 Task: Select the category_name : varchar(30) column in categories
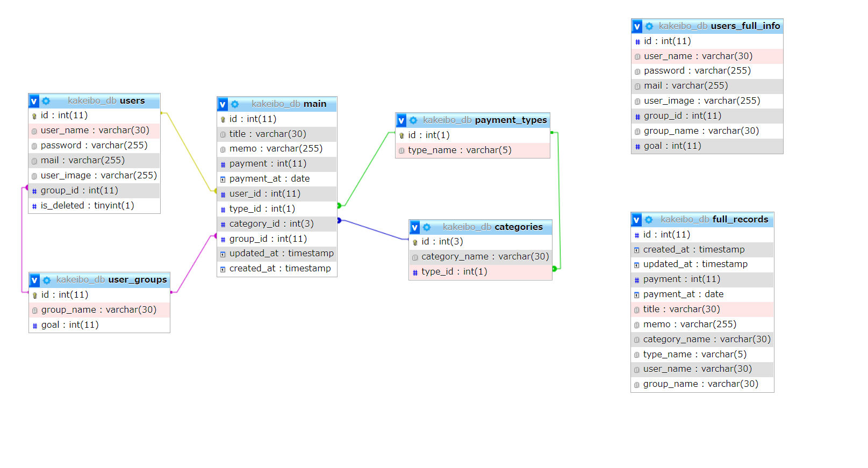point(480,257)
